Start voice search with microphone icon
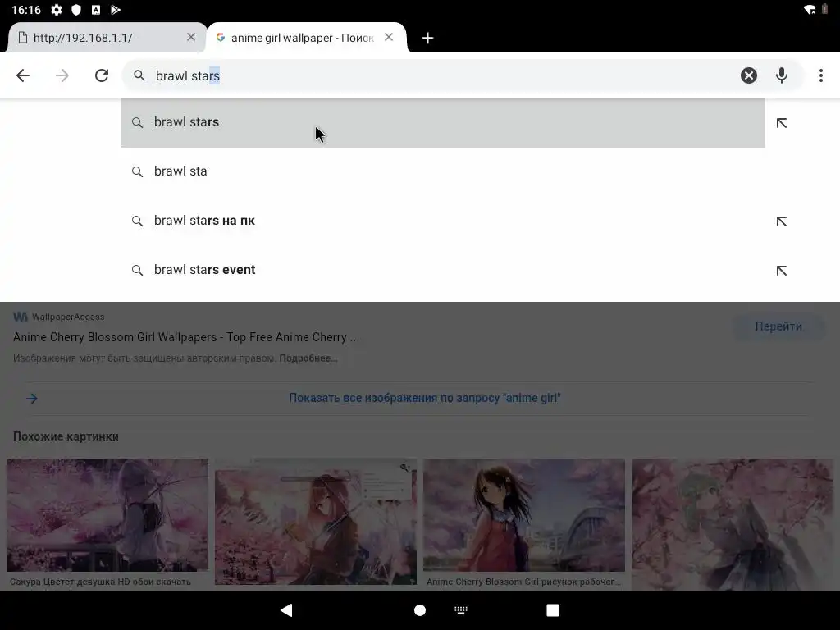The image size is (840, 630). coord(782,75)
